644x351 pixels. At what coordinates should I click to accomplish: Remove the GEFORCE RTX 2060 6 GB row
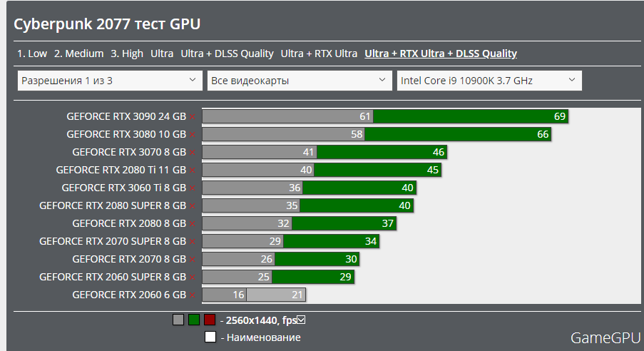click(x=192, y=295)
